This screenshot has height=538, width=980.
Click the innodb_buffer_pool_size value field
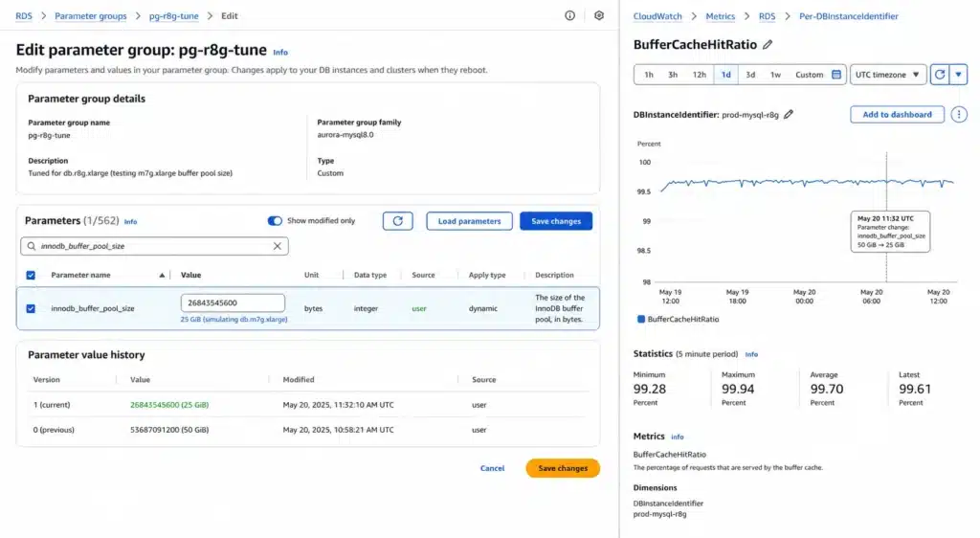(x=233, y=303)
